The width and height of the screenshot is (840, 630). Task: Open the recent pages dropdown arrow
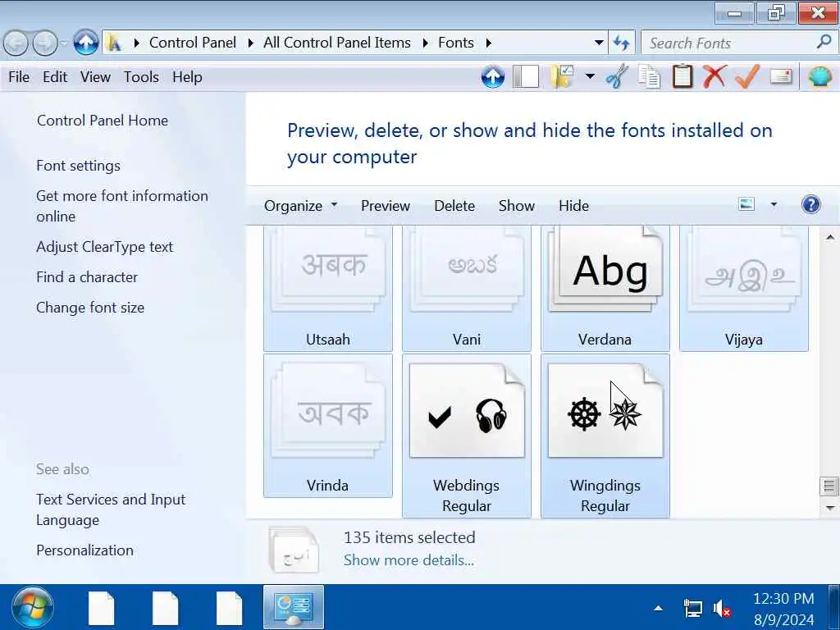pyautogui.click(x=64, y=43)
